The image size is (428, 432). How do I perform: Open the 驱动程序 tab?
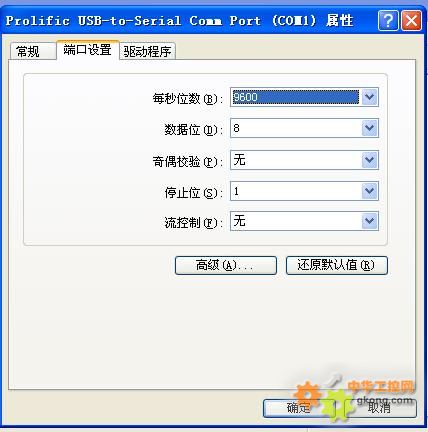pyautogui.click(x=147, y=51)
